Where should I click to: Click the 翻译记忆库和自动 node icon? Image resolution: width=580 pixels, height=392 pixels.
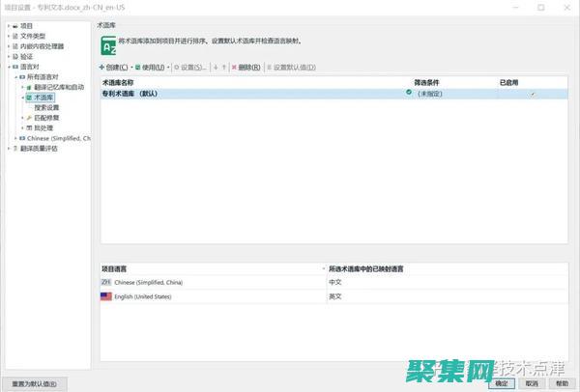pyautogui.click(x=29, y=88)
